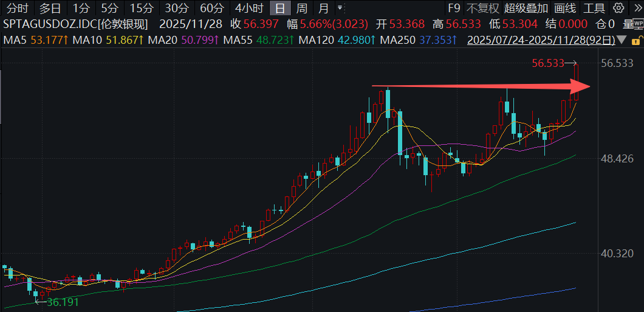Screen dimensions: 644x312
Task: Click the MA55 48.723 indicator label
Action: [x=259, y=40]
